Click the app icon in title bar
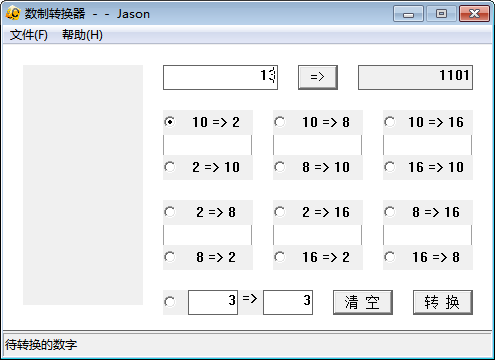This screenshot has height=360, width=495. (13, 13)
